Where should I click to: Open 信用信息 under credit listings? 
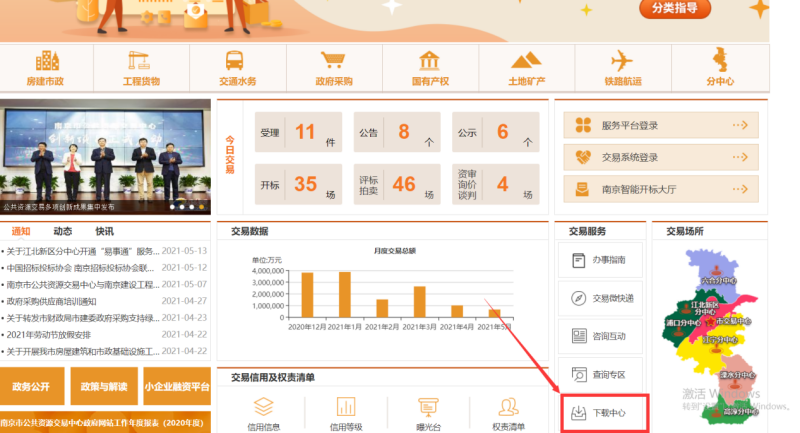point(263,412)
